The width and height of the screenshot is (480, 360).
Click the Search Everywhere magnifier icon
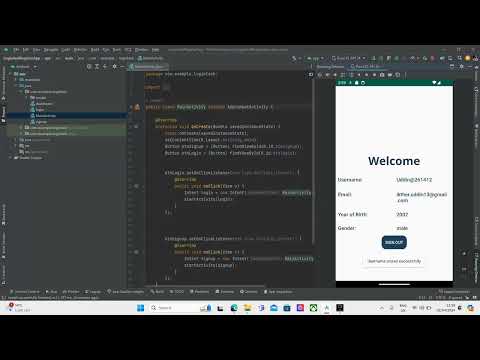(460, 58)
